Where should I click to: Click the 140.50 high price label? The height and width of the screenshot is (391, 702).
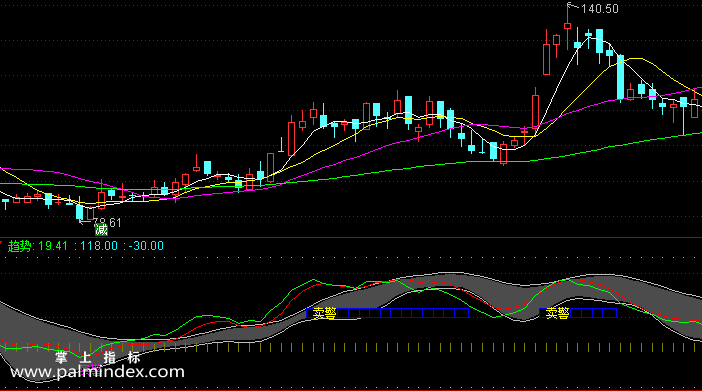600,9
